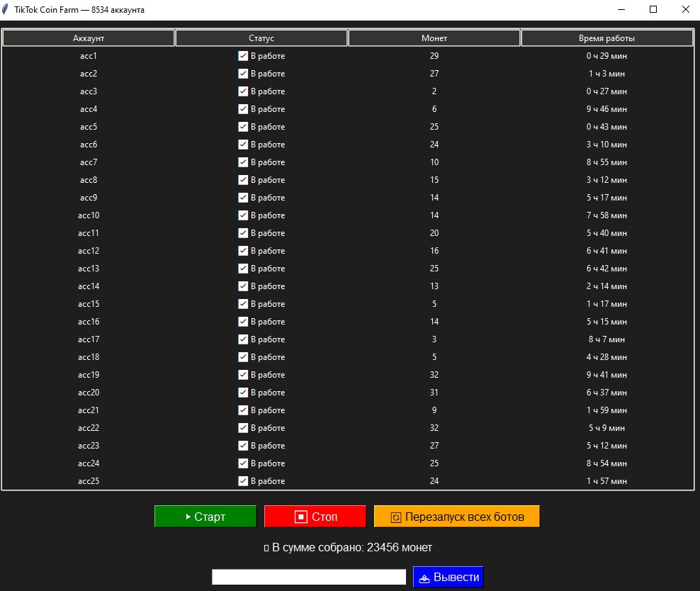Screen dimensions: 700x591
Task: Click the Аккаунт column header
Action: [89, 38]
